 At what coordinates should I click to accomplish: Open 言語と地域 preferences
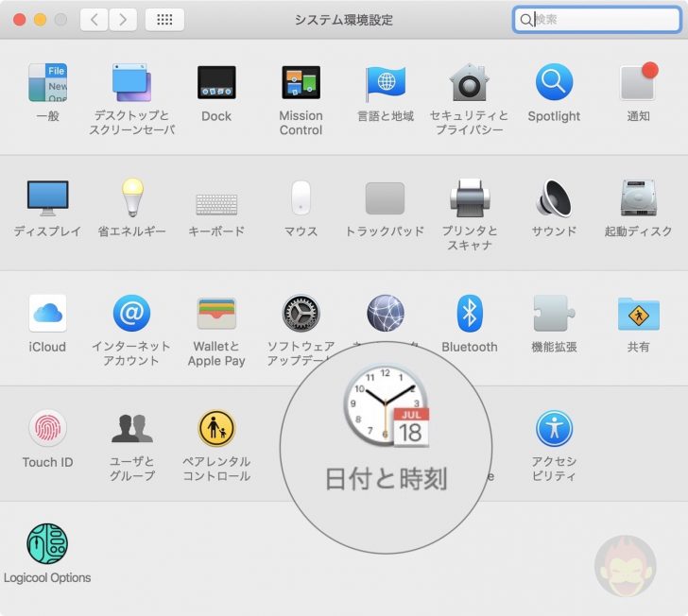coord(386,82)
